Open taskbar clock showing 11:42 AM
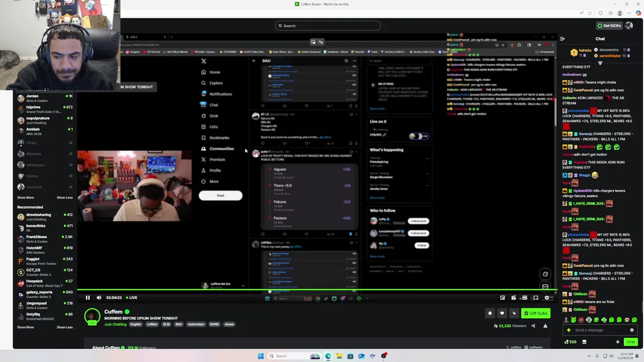Image resolution: width=644 pixels, height=362 pixels. pyautogui.click(x=626, y=356)
